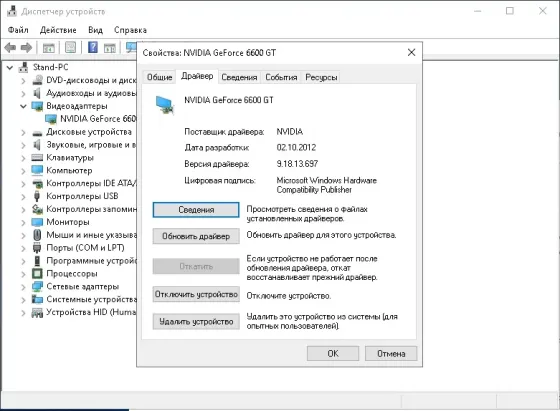The image size is (560, 411).
Task: Click the IDE ATA controllers icon
Action: point(37,184)
